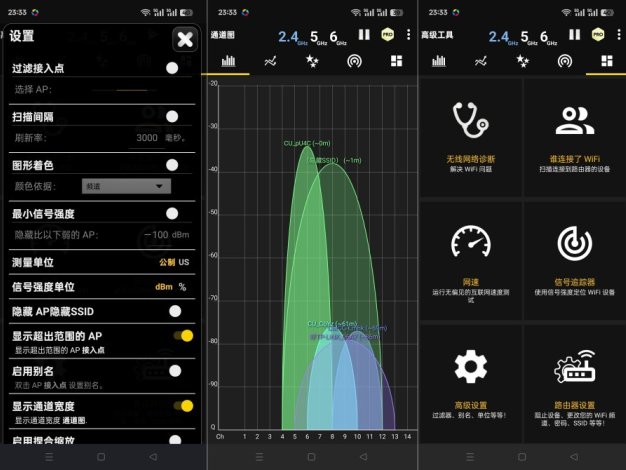Screen dimensions: 626x470
Task: Disable 显示超出范围的 AP switch
Action: point(184,336)
